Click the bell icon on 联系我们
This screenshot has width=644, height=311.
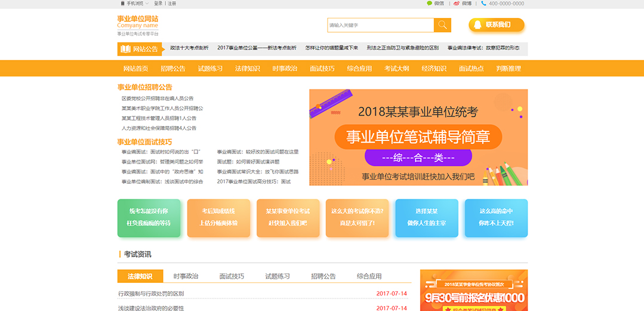pyautogui.click(x=477, y=25)
